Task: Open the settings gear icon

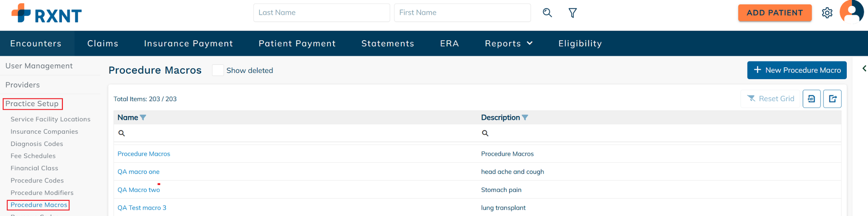Action: click(x=827, y=13)
